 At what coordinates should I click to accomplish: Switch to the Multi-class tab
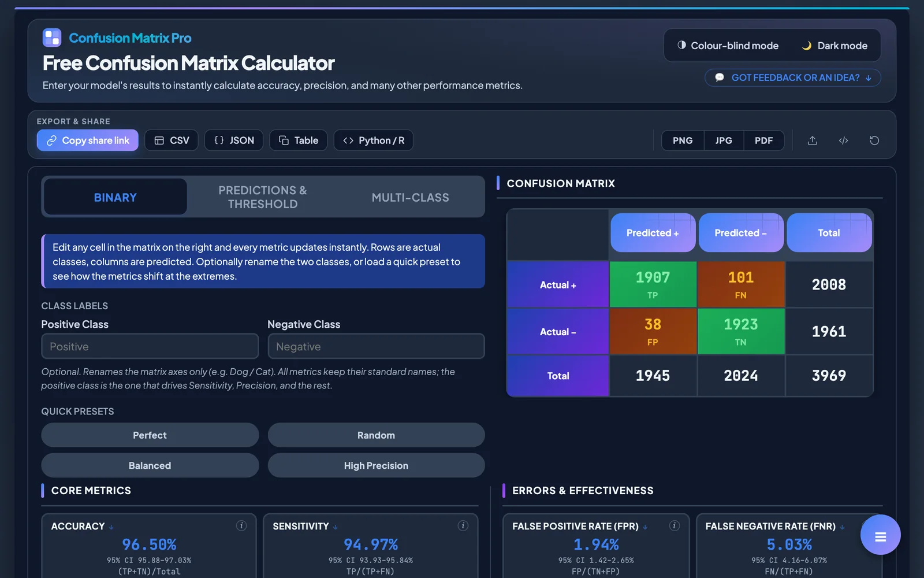[410, 197]
